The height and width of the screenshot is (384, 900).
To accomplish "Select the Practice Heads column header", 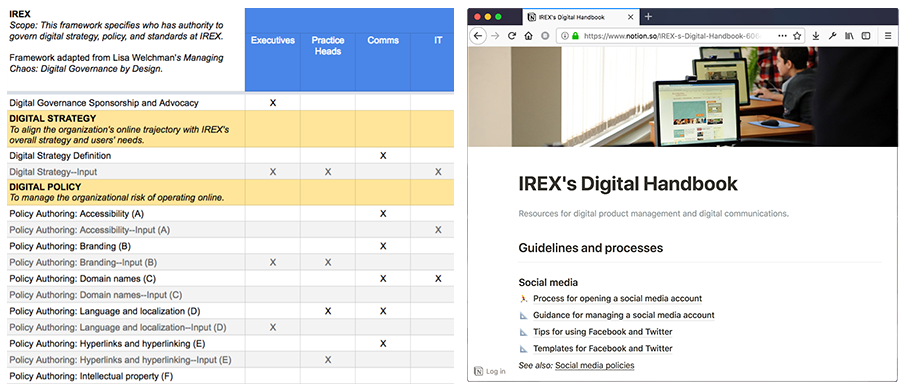I will (x=327, y=46).
